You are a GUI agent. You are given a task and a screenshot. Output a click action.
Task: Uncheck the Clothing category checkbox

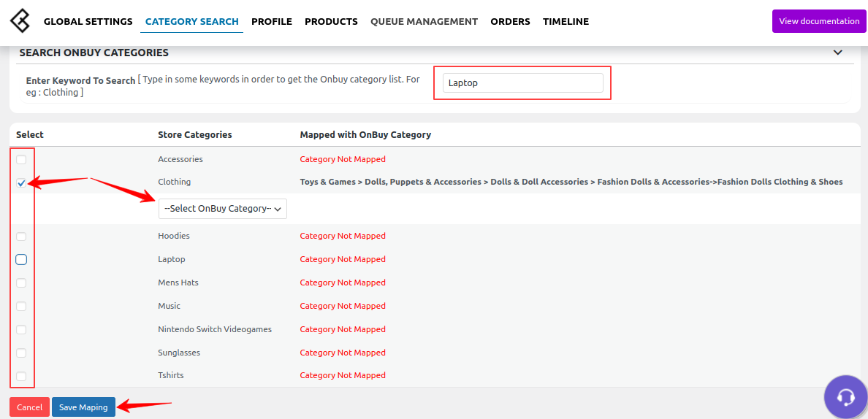pos(21,183)
